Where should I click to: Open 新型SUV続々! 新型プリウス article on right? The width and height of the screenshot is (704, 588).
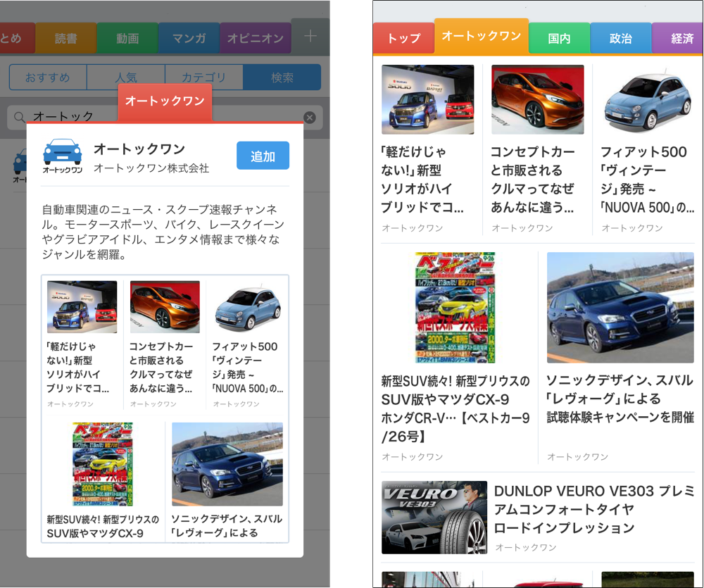click(455, 408)
